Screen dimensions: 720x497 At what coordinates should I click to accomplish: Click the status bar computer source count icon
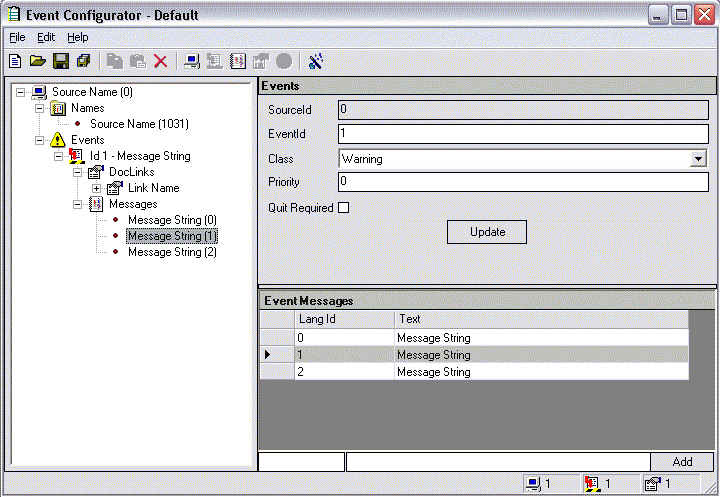[534, 484]
